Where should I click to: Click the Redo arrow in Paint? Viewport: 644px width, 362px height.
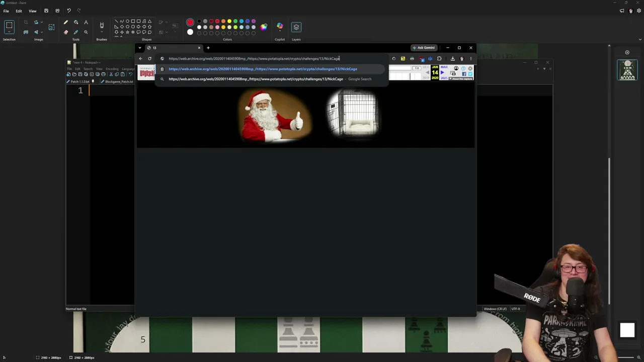(x=79, y=11)
